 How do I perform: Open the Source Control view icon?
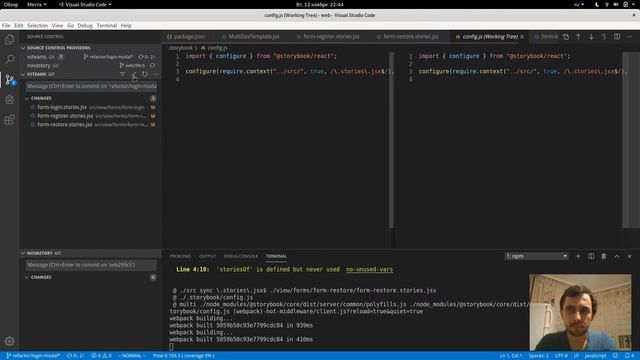pyautogui.click(x=9, y=80)
